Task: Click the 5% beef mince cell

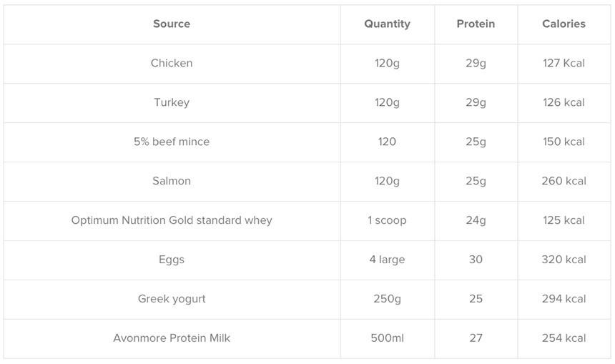Action: [x=172, y=142]
